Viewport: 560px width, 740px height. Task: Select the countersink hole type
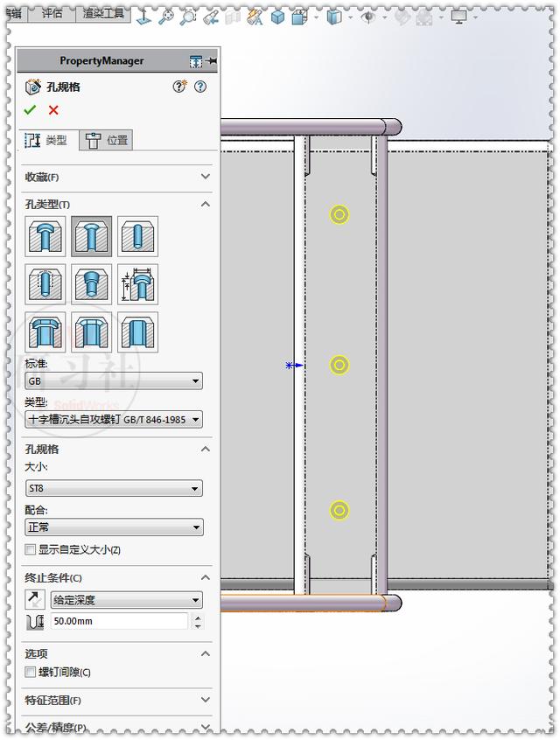tap(92, 236)
